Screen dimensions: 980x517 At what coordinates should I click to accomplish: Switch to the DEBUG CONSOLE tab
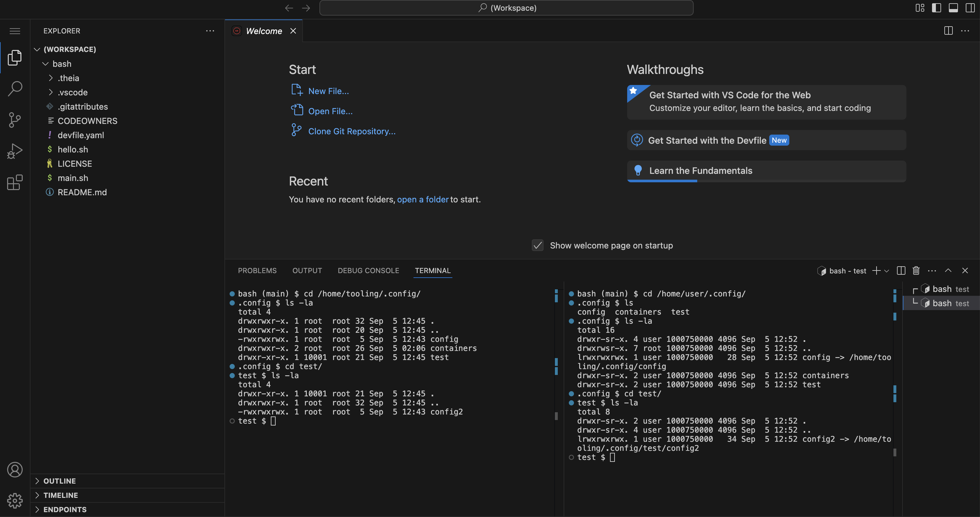pyautogui.click(x=368, y=271)
